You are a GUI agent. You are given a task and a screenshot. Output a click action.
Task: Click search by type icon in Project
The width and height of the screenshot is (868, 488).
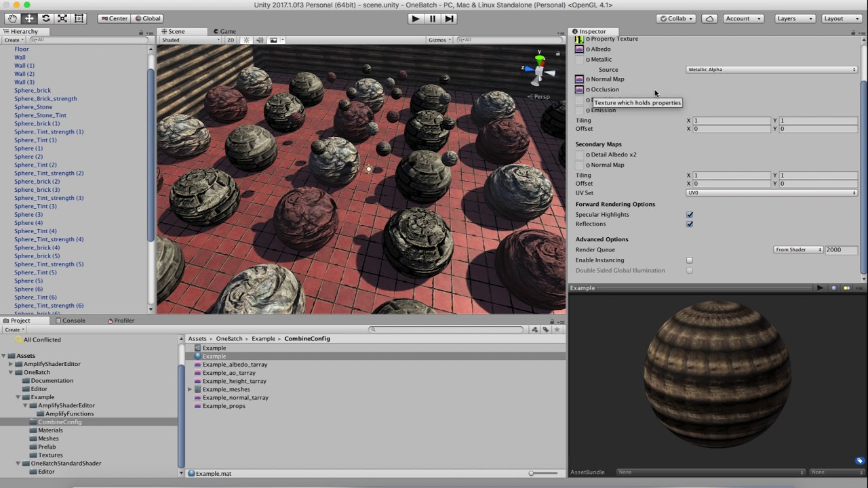tap(534, 329)
